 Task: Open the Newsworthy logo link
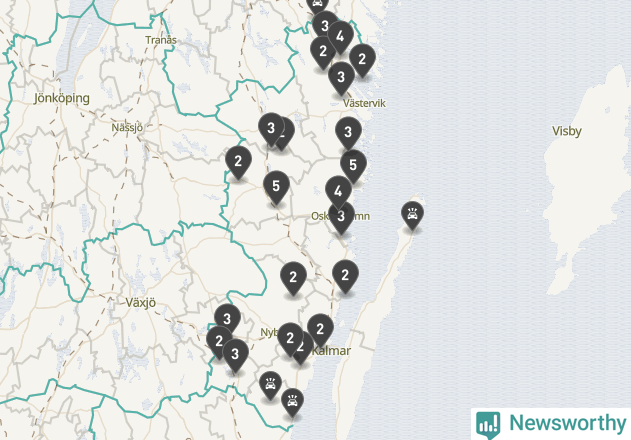pyautogui.click(x=550, y=423)
